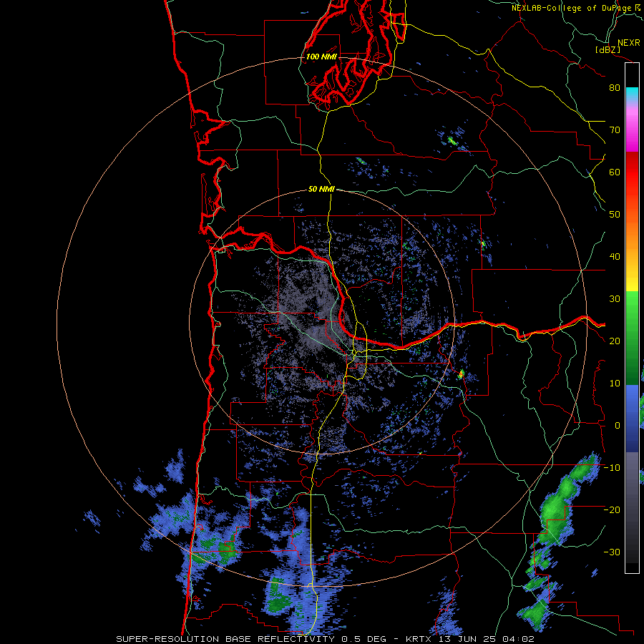
Task: Pick the magenta-pink segment of the color bar
Action: [x=632, y=127]
